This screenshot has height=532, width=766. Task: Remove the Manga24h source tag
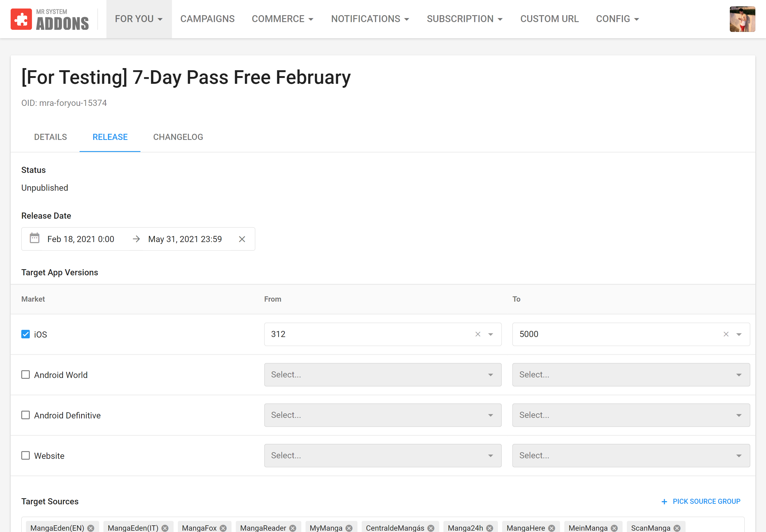(489, 528)
